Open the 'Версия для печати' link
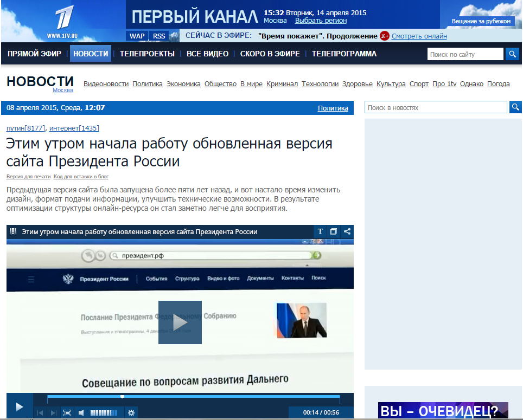Image resolution: width=523 pixels, height=420 pixels. [x=28, y=177]
